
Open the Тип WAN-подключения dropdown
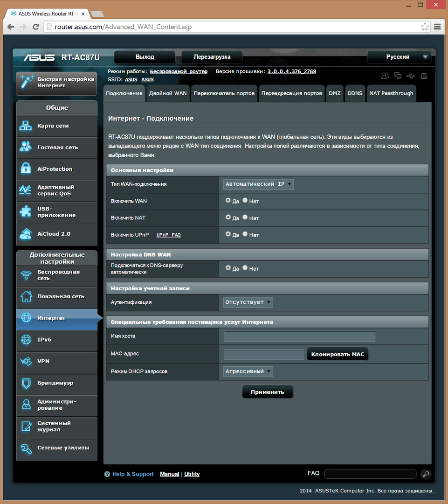(x=259, y=184)
